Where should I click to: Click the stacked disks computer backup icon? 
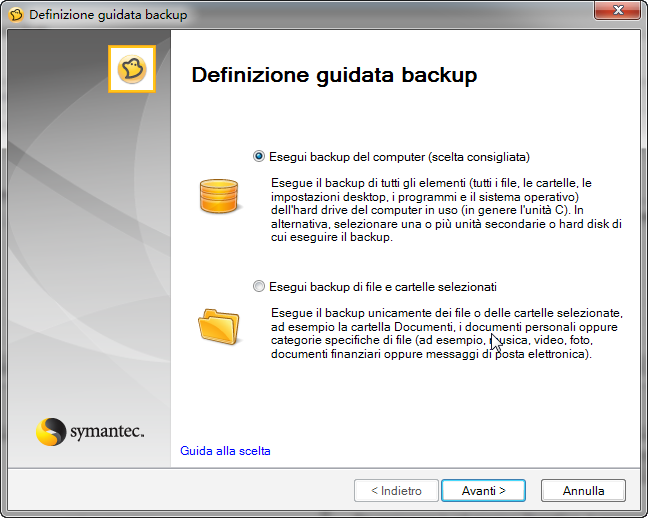point(217,198)
